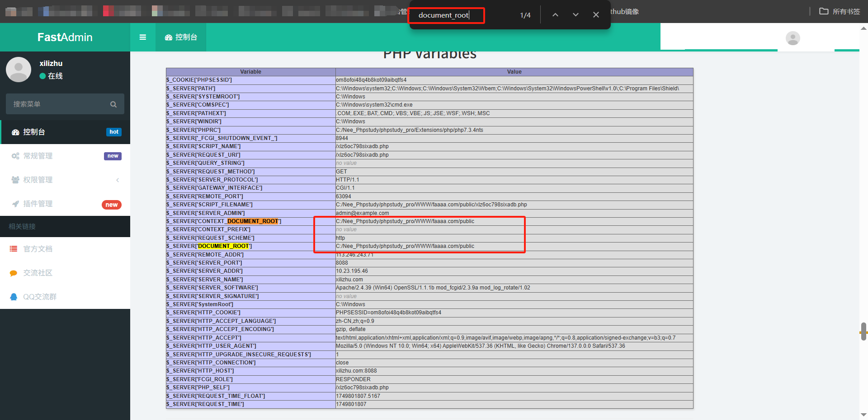Click the Value column header
Image resolution: width=868 pixels, height=420 pixels.
[x=514, y=72]
